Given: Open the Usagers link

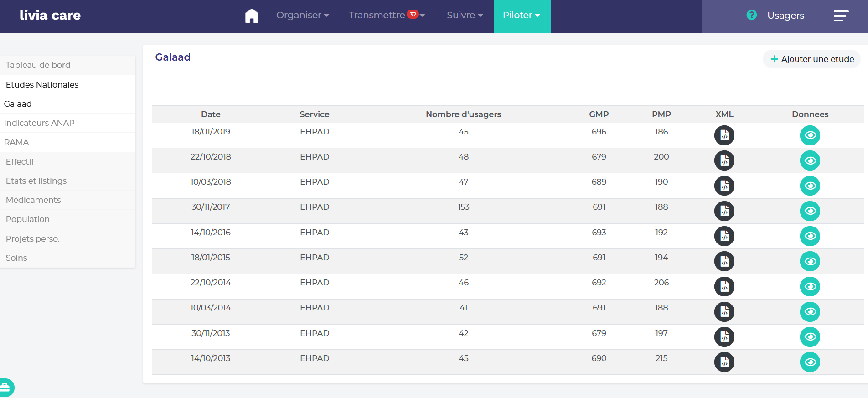Looking at the screenshot, I should (785, 16).
